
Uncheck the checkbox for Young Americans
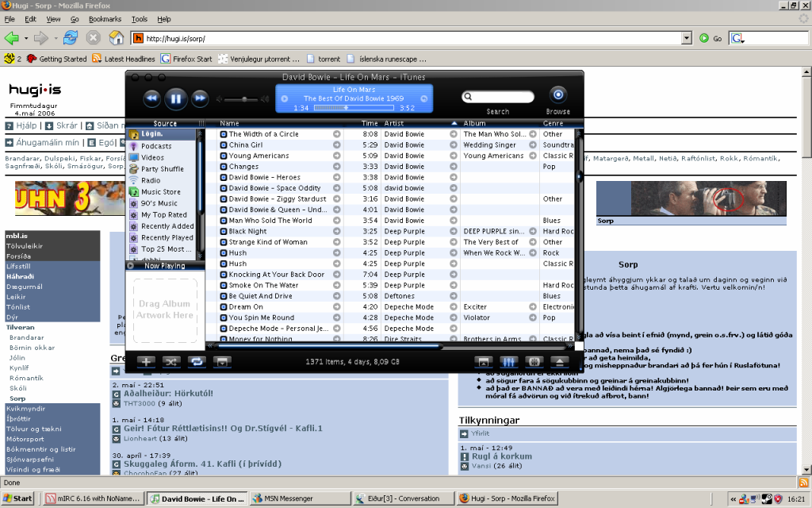point(224,156)
